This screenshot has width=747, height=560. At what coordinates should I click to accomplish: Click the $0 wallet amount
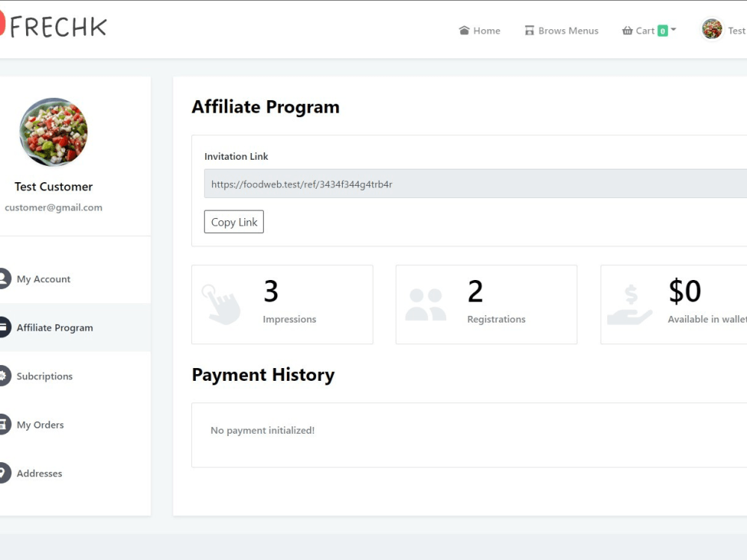(x=685, y=291)
